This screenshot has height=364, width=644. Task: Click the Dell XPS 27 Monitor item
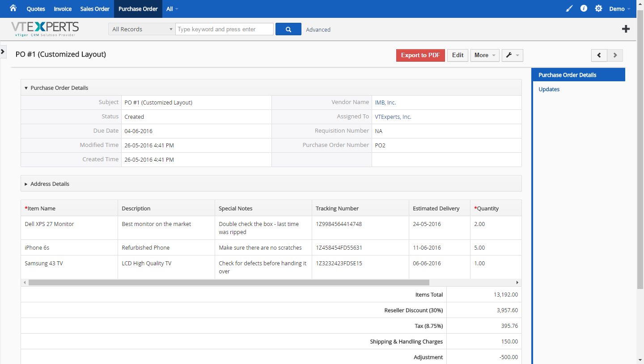(49, 224)
